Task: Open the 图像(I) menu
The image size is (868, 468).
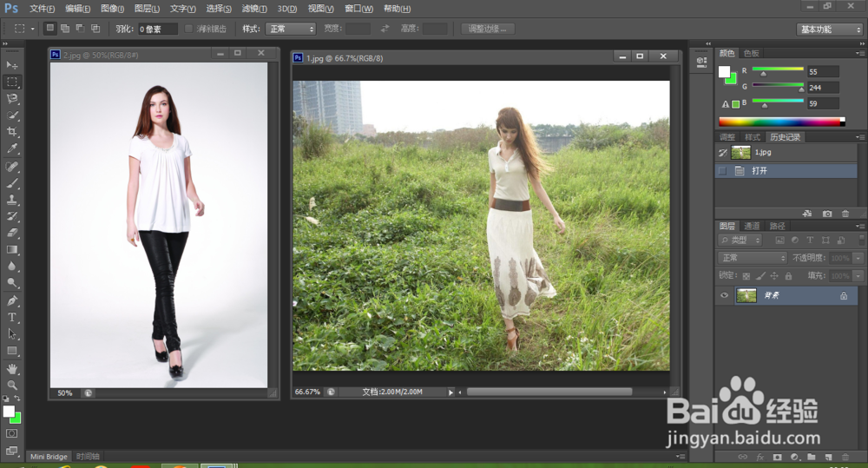Action: (x=112, y=9)
